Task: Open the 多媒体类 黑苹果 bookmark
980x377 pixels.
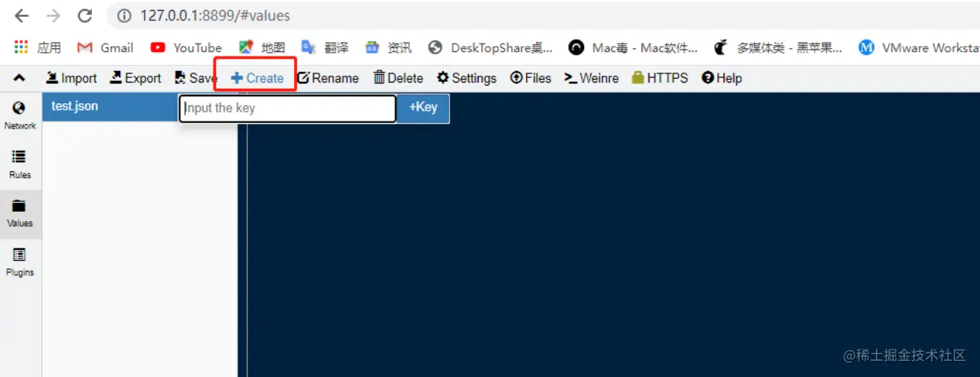Action: 778,47
